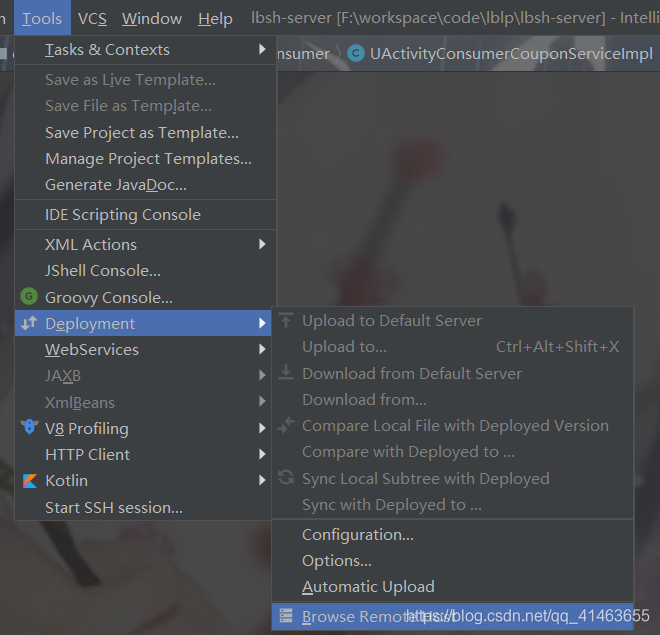Choose XmlBeans menu entry

click(x=143, y=402)
